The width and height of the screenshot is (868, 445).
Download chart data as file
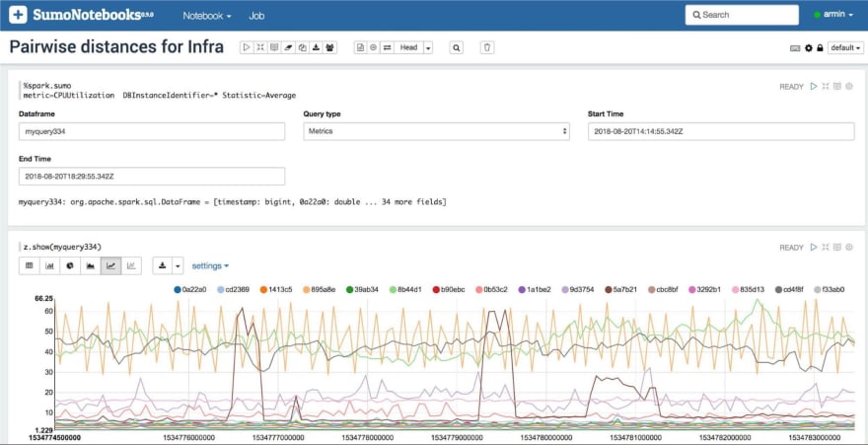tap(162, 265)
